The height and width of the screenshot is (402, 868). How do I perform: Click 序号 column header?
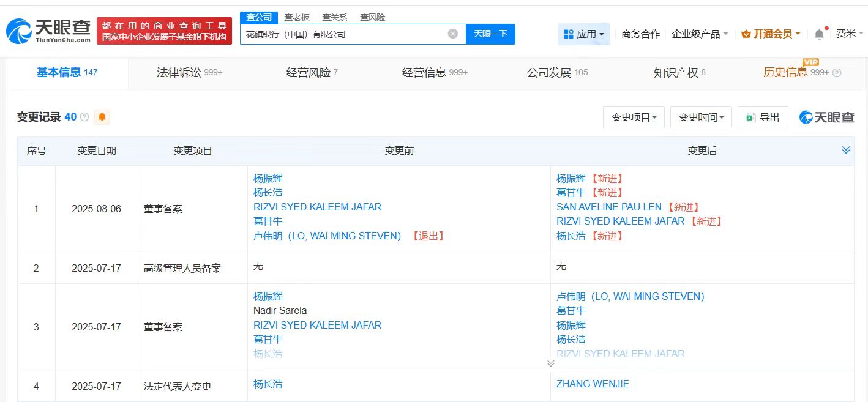[36, 151]
